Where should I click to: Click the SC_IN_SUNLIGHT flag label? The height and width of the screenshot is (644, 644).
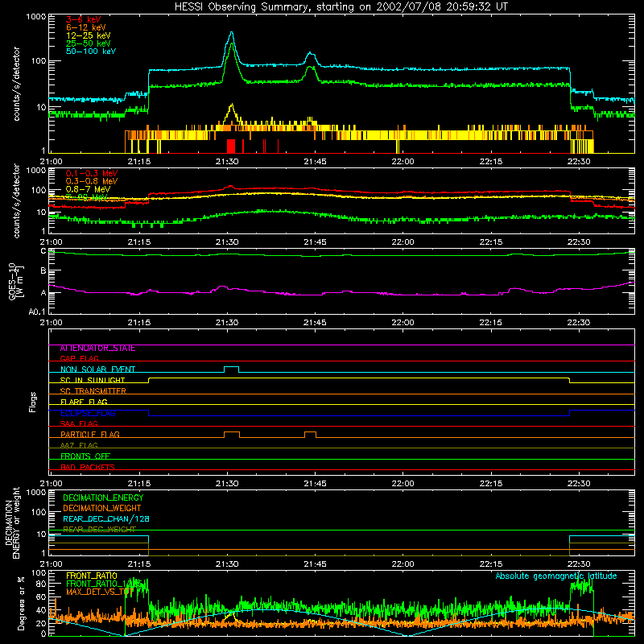pos(93,380)
